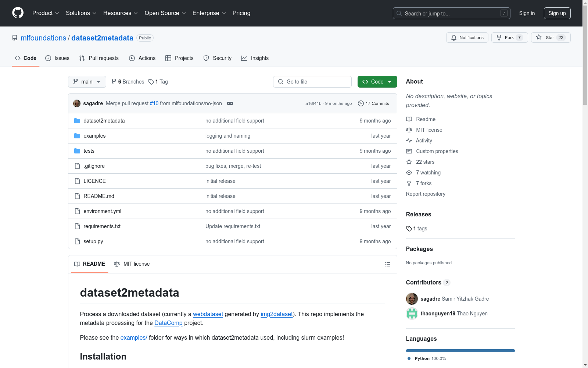This screenshot has width=588, height=368.
Task: Click the requirements.txt file icon
Action: pyautogui.click(x=77, y=226)
